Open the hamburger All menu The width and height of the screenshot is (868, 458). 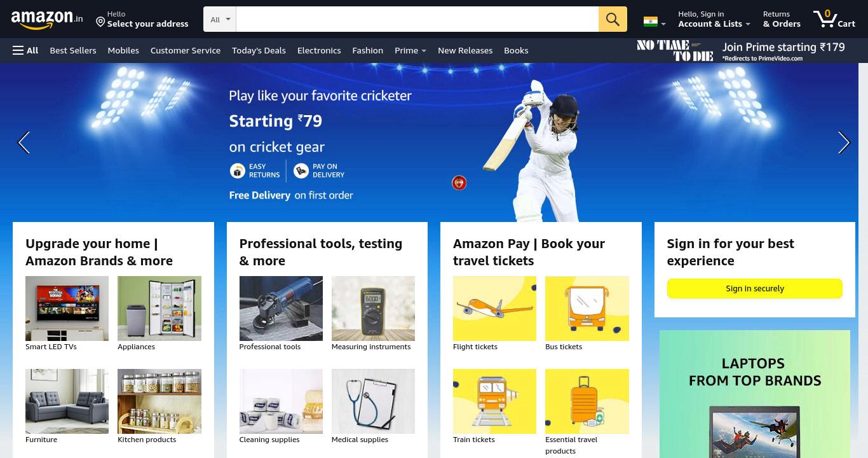(25, 50)
